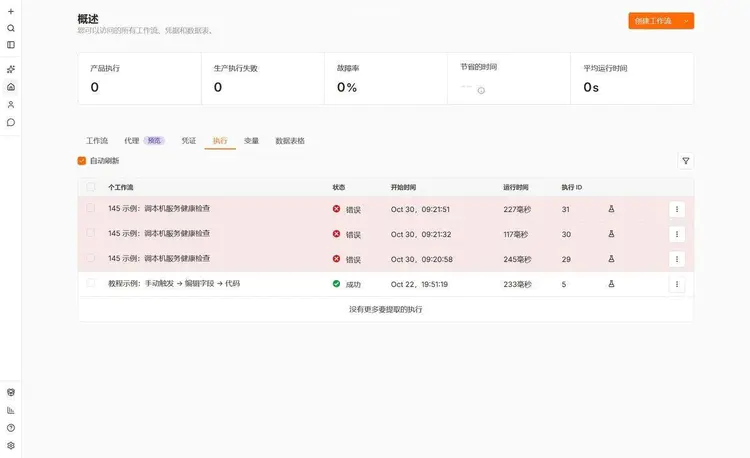Open the personal user icon in sidebar
Screen dimensions: 750x458
11,105
